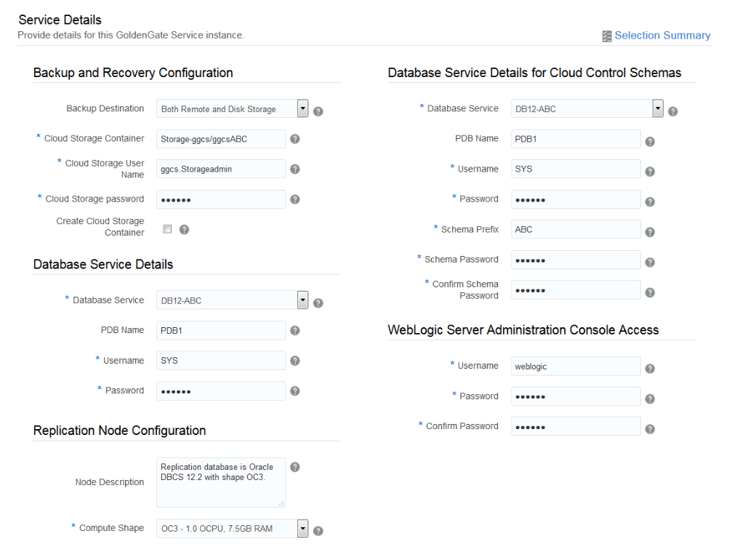The image size is (756, 544).
Task: Click help icon next to Cloud Storage Container
Action: point(294,138)
